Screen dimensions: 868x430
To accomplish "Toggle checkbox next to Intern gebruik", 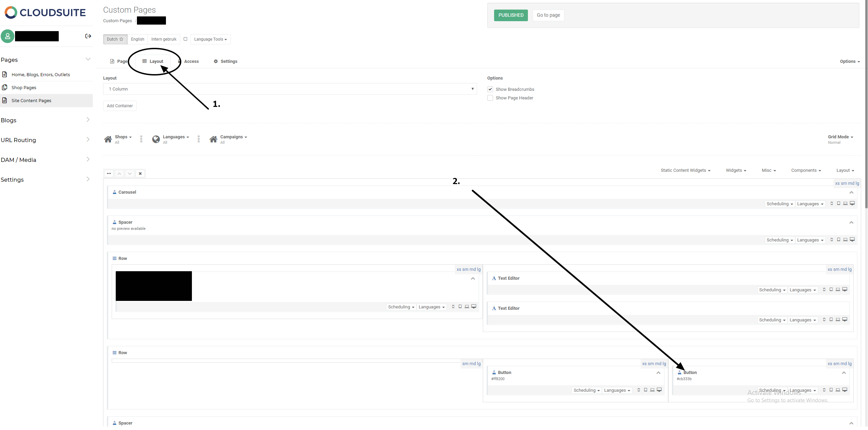I will point(185,39).
